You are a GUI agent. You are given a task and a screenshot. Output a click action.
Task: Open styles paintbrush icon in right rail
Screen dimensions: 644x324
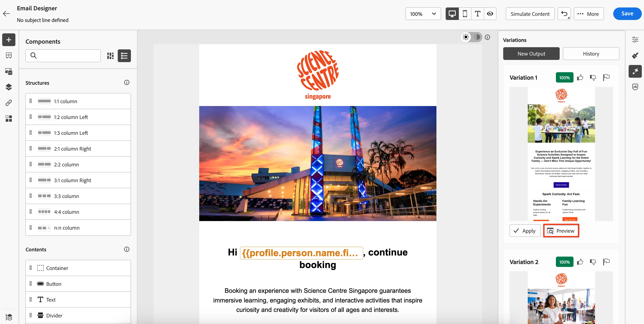[635, 56]
